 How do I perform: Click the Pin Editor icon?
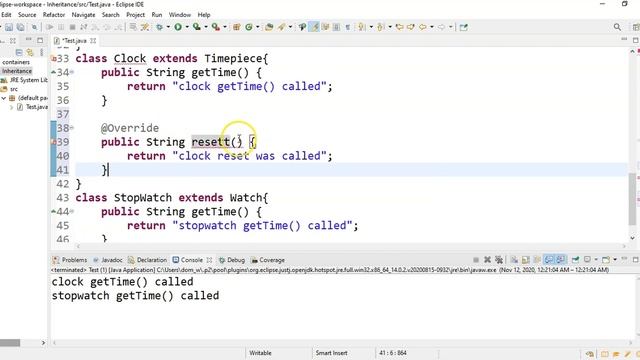[463, 27]
